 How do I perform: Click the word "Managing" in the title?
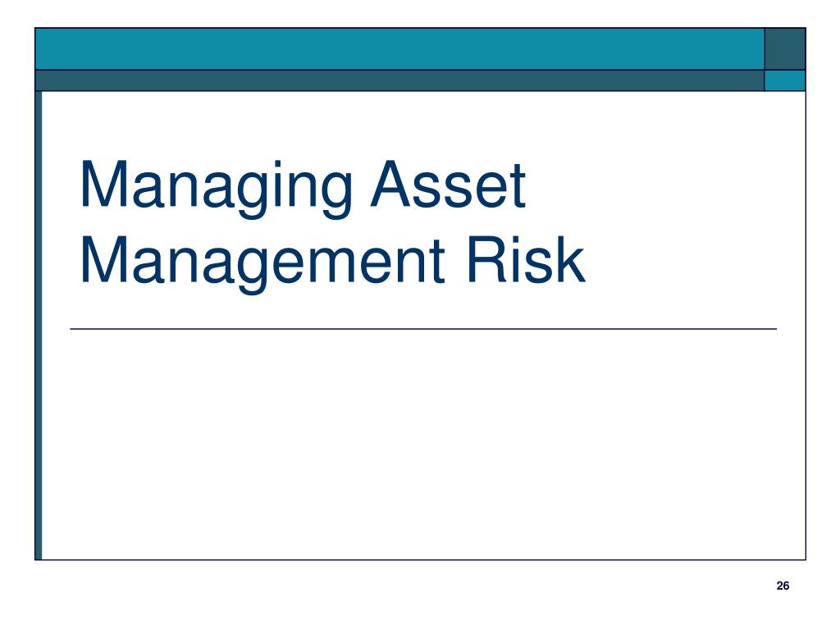coord(216,189)
